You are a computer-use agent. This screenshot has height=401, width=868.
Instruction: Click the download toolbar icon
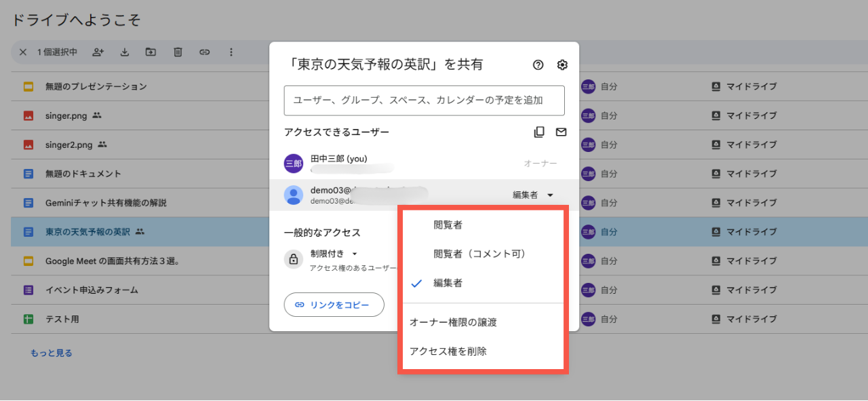[x=125, y=52]
